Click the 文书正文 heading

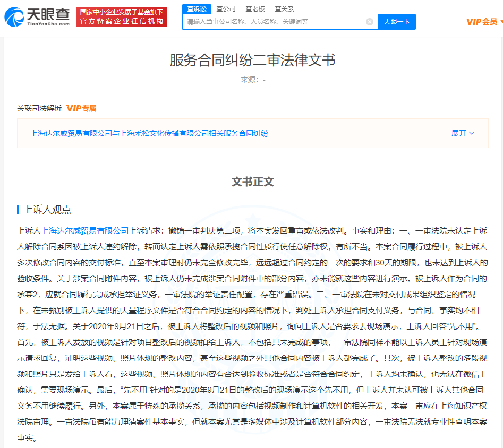click(252, 182)
